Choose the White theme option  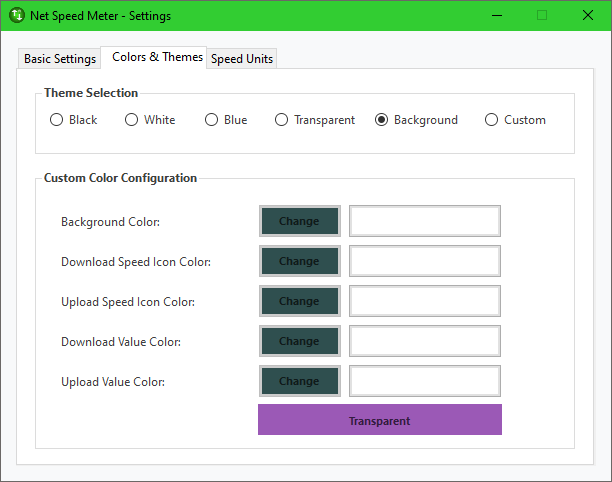click(x=132, y=120)
